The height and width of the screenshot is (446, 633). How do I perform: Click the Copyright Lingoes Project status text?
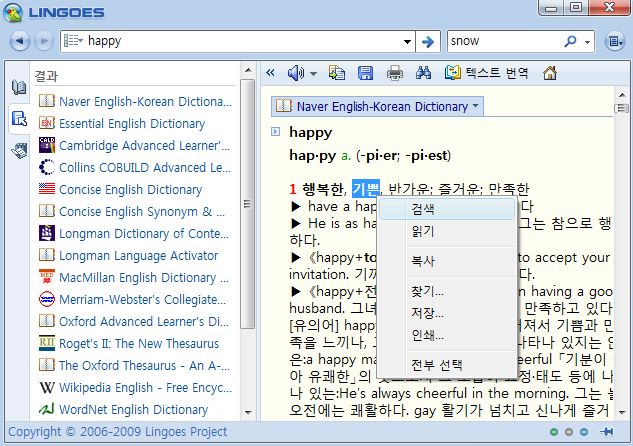pos(117,432)
